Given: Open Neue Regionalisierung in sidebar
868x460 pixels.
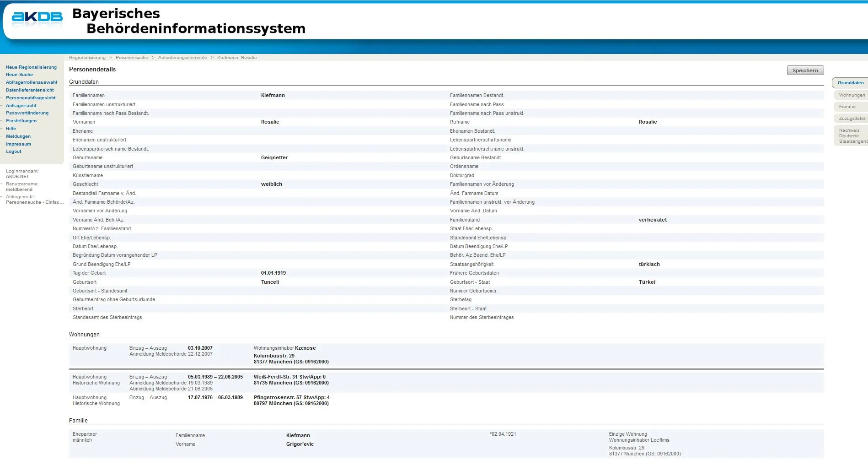Looking at the screenshot, I should [31, 67].
